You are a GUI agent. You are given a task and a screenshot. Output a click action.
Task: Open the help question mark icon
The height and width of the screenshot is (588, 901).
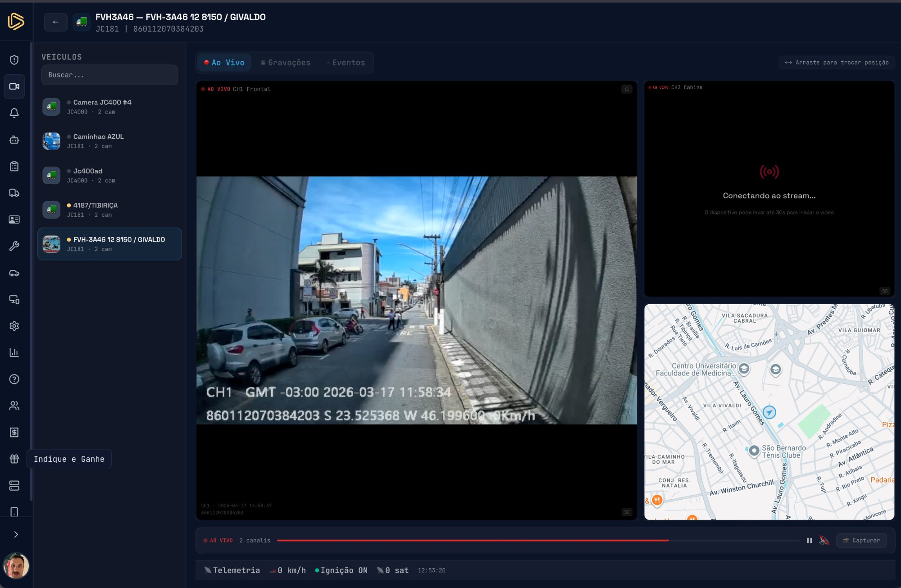(x=14, y=379)
